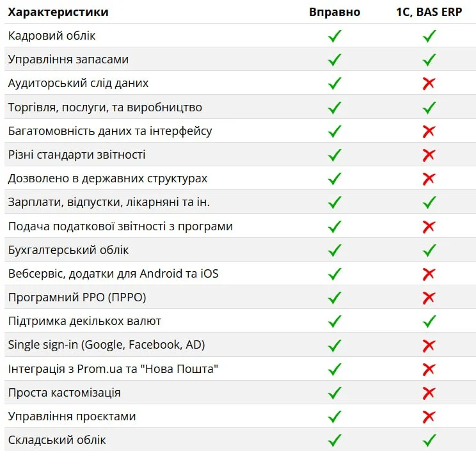Click the Вправно check for Бухгалтерський облік

pyautogui.click(x=335, y=250)
